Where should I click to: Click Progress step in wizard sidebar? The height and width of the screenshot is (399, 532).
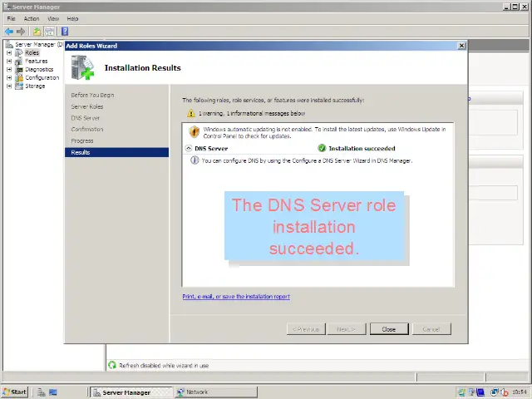(x=82, y=140)
